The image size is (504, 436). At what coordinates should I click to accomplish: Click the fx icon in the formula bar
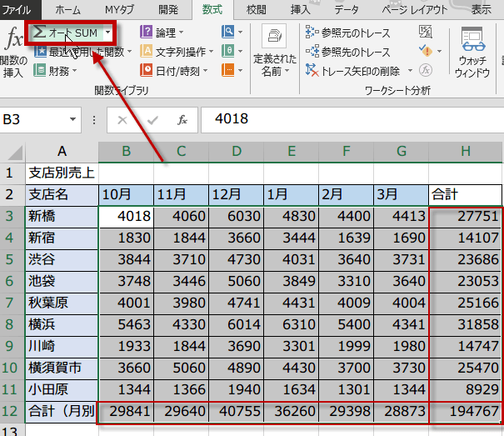coord(182,119)
